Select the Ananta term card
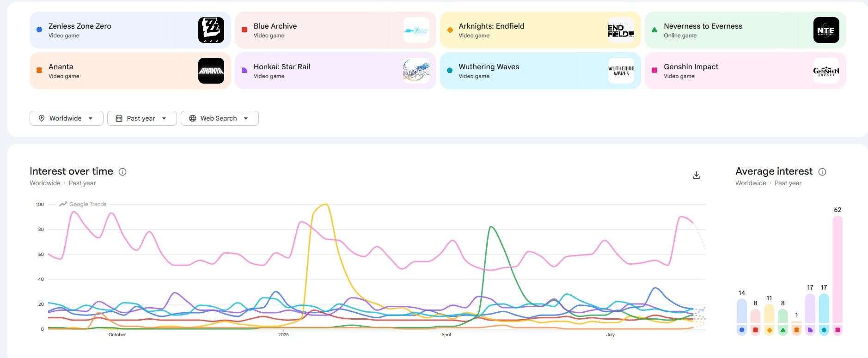The image size is (868, 358). 130,71
